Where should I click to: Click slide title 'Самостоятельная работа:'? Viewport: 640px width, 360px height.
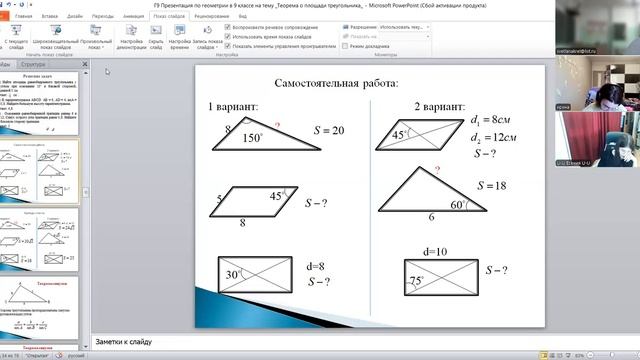[x=336, y=83]
